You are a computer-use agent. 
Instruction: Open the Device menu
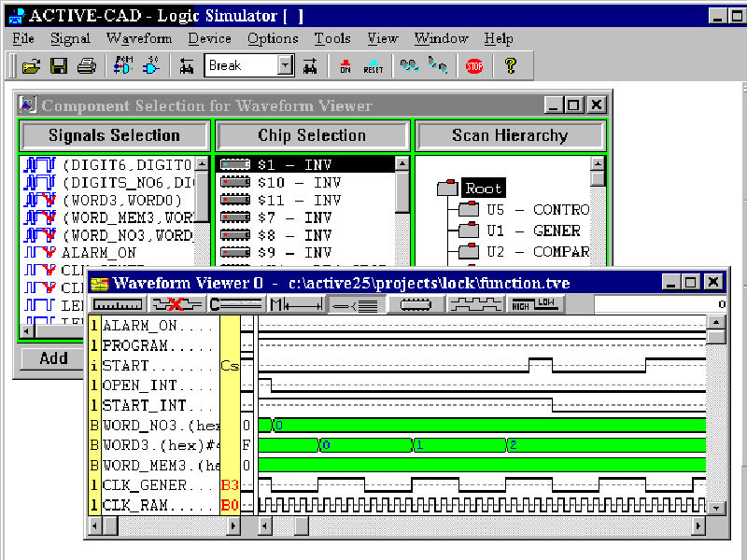tap(209, 38)
